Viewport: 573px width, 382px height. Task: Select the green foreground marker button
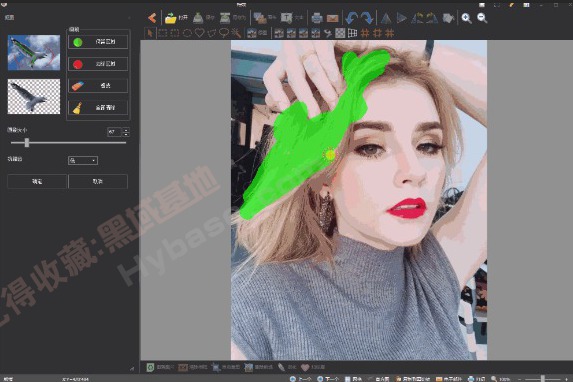point(98,42)
